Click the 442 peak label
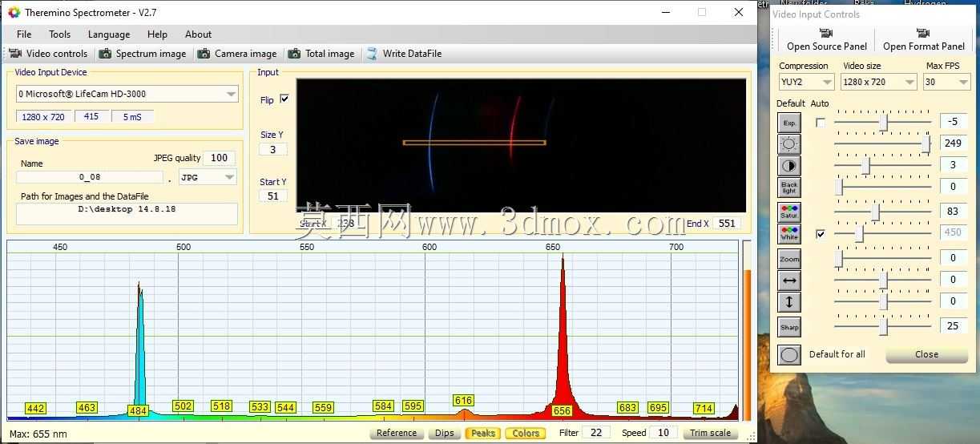The image size is (980, 444). coord(35,409)
